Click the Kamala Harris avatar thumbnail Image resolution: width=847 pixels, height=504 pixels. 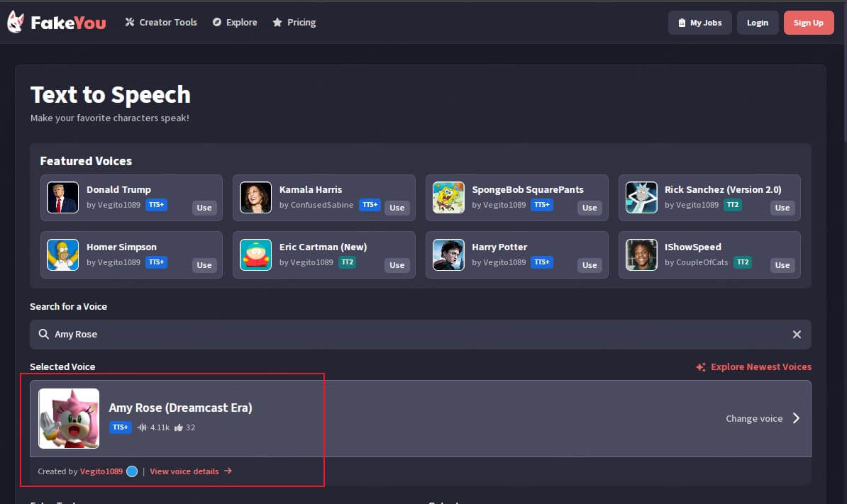tap(255, 198)
